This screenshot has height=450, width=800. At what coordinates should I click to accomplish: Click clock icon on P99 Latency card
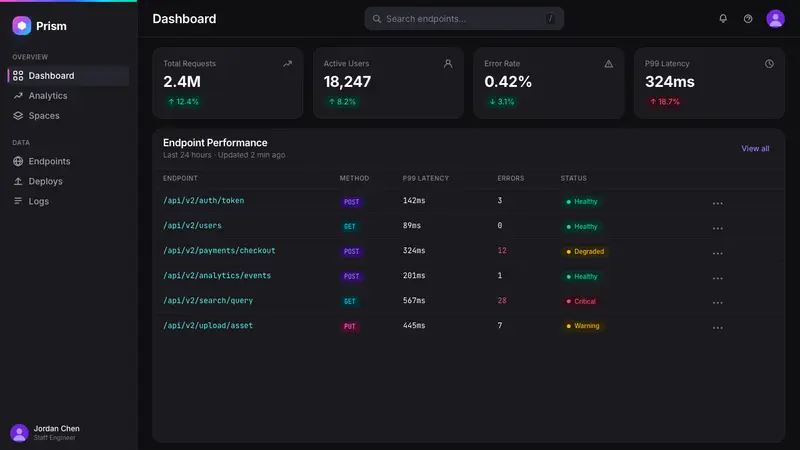click(769, 64)
